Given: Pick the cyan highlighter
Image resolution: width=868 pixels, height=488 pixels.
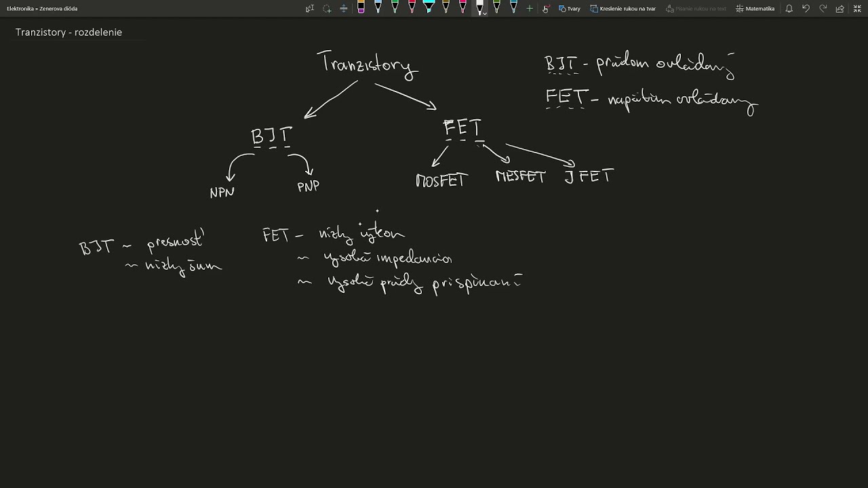Looking at the screenshot, I should [429, 8].
